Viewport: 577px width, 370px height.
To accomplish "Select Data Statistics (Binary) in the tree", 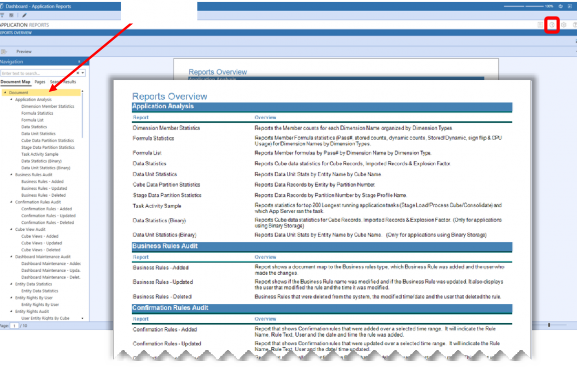I will coord(41,161).
